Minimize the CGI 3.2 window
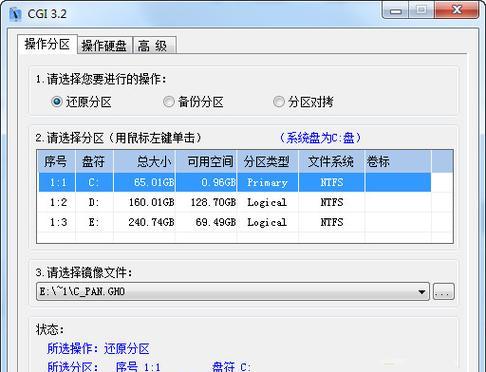 coord(396,11)
